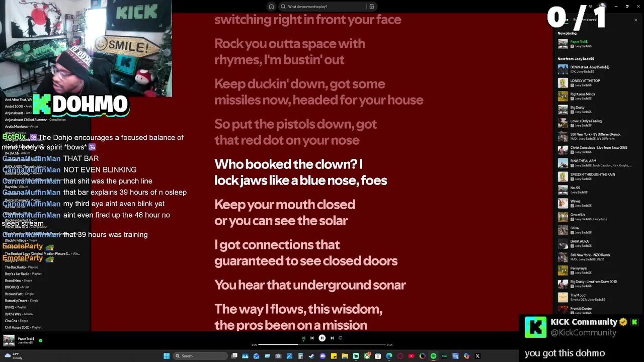Open Opera GX from taskbar
The image size is (644, 362).
[x=400, y=356]
